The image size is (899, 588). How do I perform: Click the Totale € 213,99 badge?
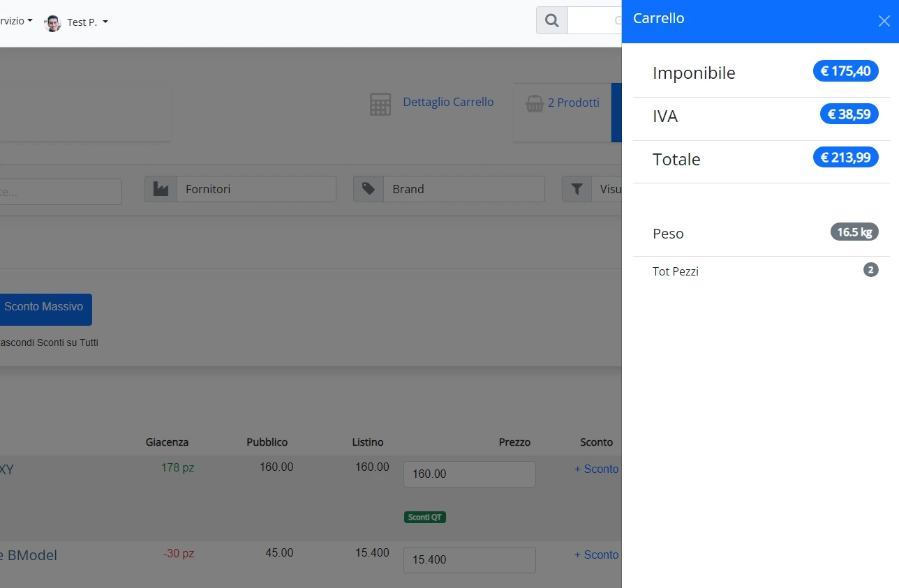coord(846,157)
